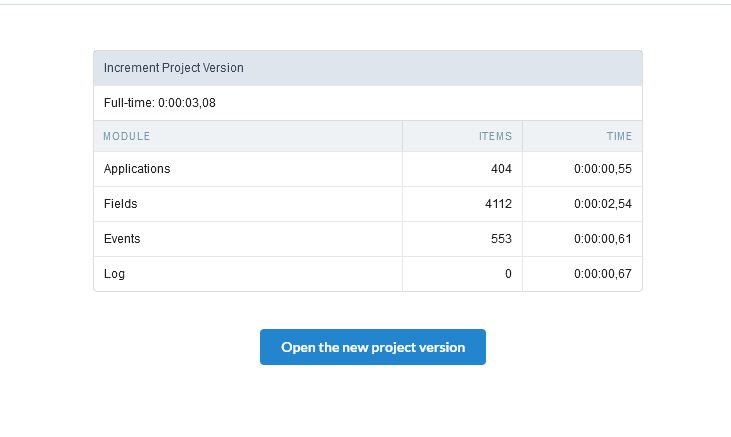Click the Increment Project Version header
The height and width of the screenshot is (437, 731).
173,68
